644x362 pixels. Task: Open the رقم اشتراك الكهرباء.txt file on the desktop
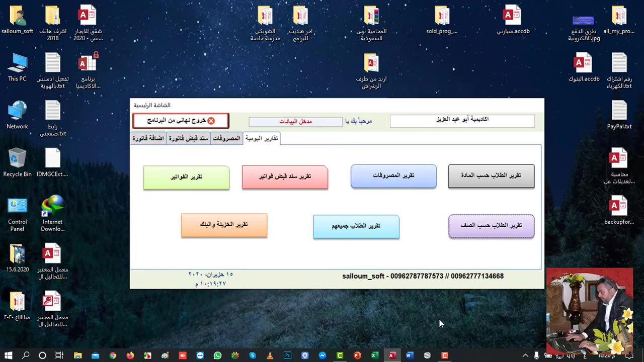619,71
